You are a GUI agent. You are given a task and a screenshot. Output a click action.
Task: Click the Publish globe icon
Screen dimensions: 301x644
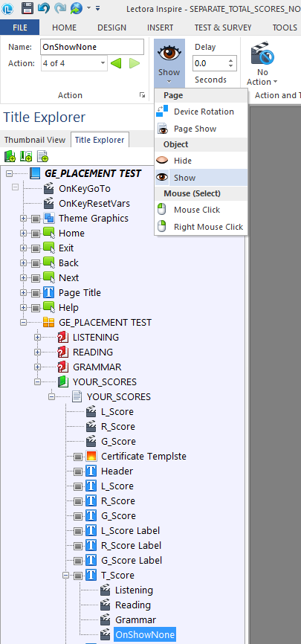tap(77, 7)
